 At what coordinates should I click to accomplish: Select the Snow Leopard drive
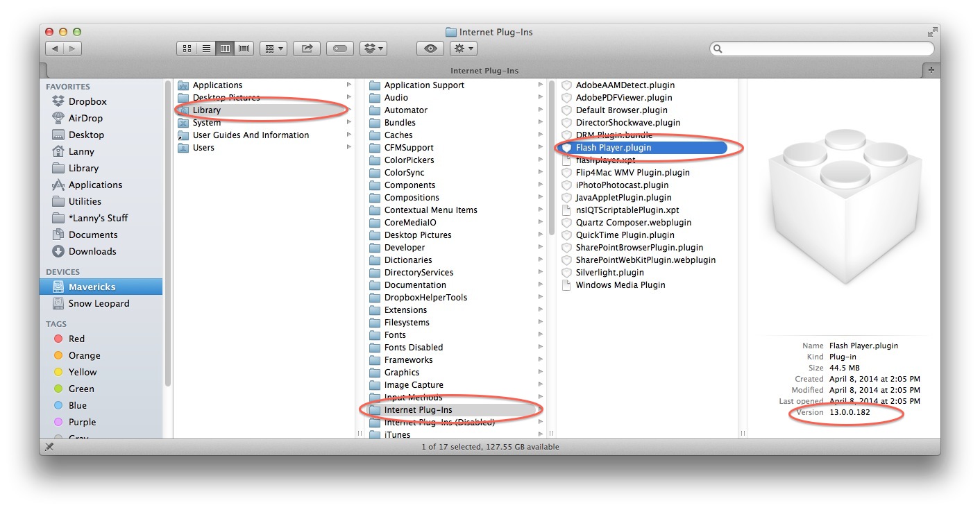pyautogui.click(x=99, y=303)
